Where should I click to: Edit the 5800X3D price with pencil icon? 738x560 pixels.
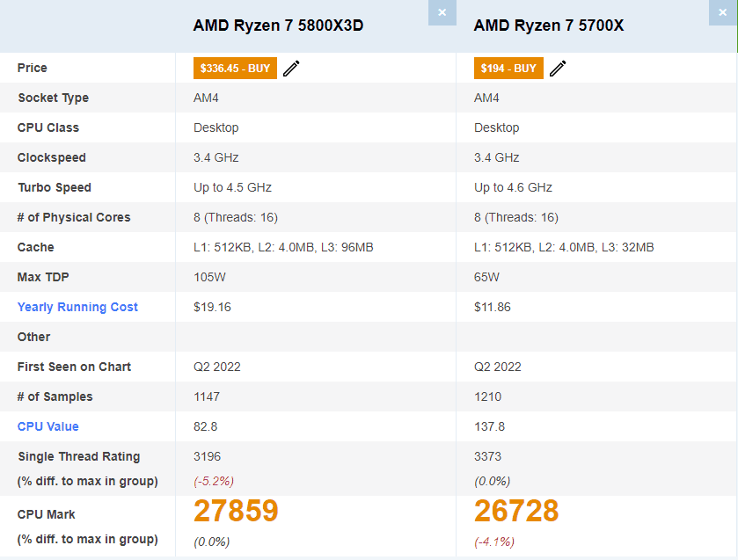click(291, 69)
